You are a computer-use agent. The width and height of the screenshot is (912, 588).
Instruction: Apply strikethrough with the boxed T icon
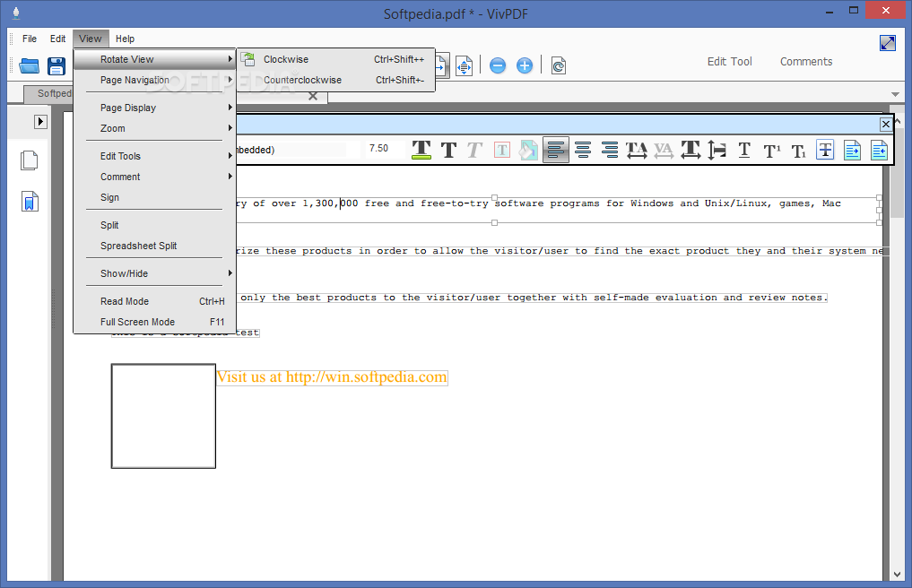tap(825, 150)
